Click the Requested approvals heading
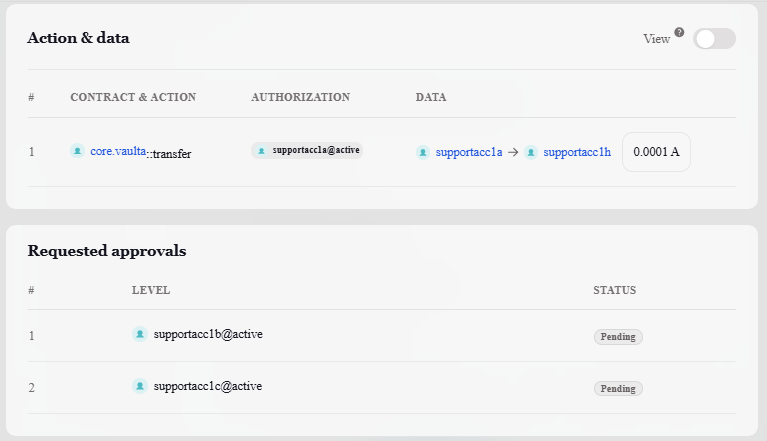Image resolution: width=767 pixels, height=441 pixels. click(107, 251)
